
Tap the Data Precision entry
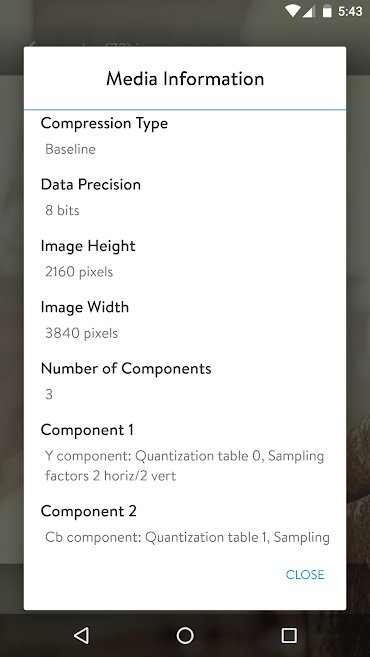185,197
